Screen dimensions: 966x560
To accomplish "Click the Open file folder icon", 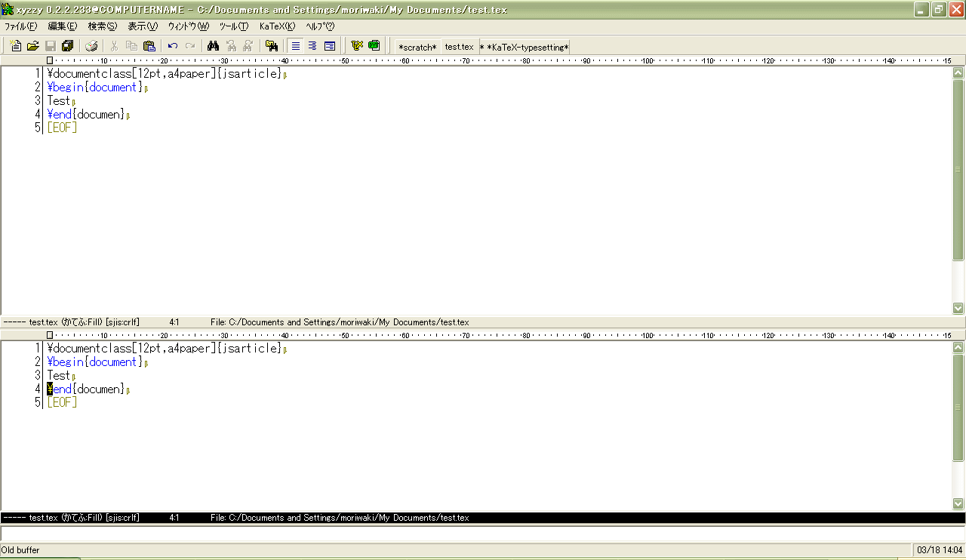I will 33,46.
